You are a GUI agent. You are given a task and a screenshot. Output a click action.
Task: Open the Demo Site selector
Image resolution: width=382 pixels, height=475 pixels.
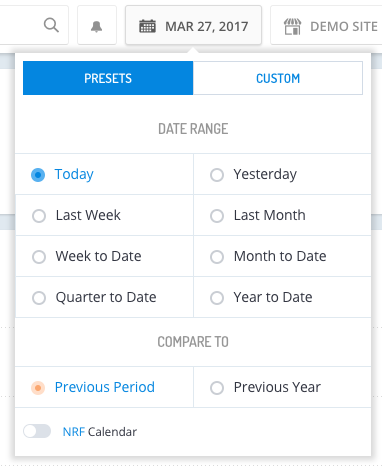(327, 25)
